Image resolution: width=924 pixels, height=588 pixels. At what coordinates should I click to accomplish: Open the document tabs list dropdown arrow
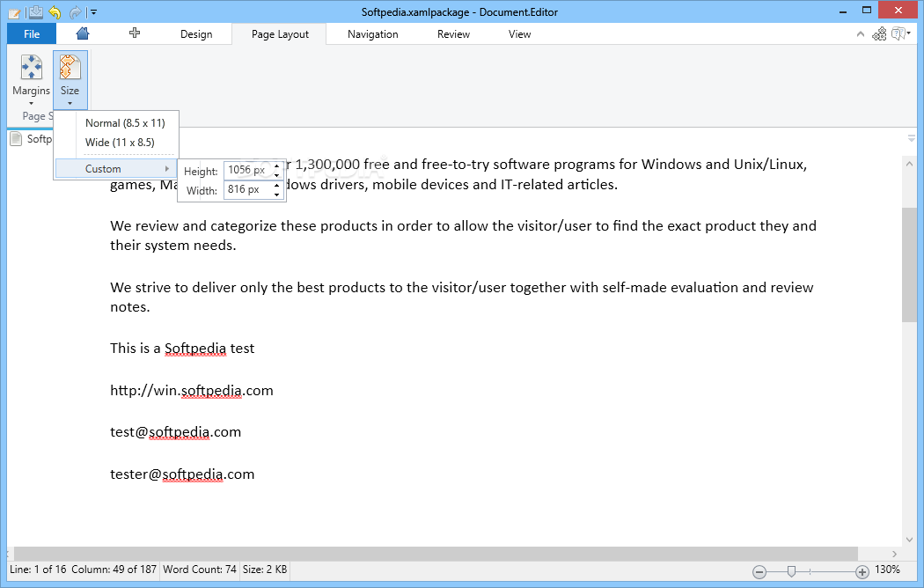click(912, 139)
